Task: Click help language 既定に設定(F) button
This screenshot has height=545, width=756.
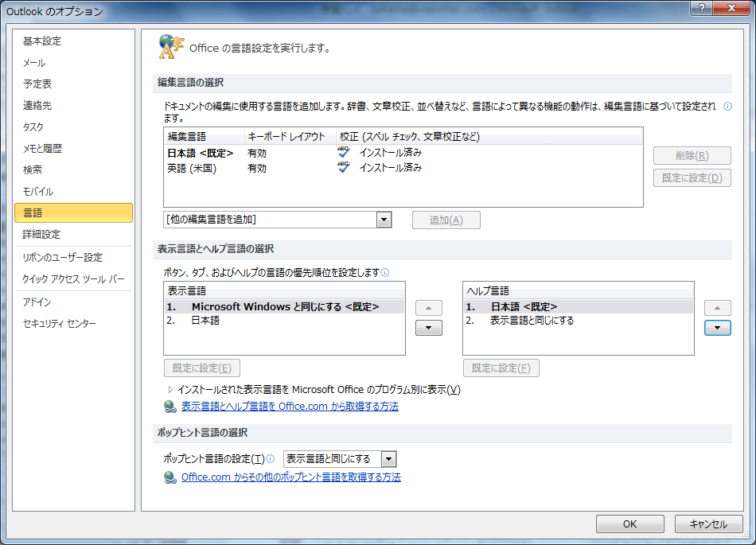Action: tap(501, 368)
